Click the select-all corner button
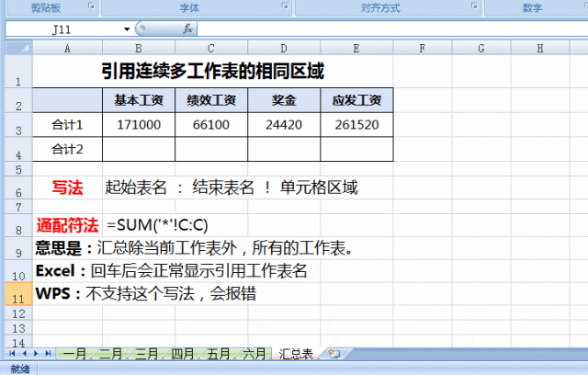The width and height of the screenshot is (588, 375). 18,48
